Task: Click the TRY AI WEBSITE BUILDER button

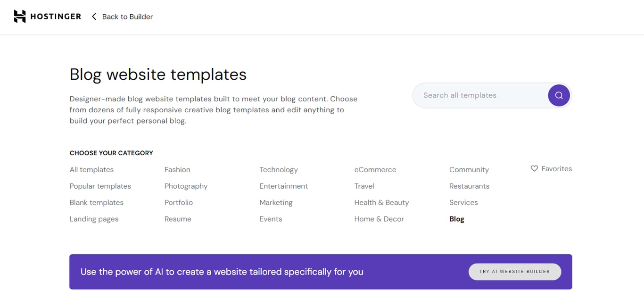Action: (514, 272)
